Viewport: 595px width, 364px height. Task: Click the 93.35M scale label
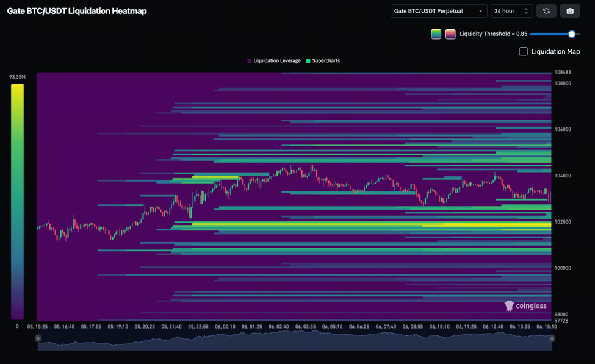[16, 76]
